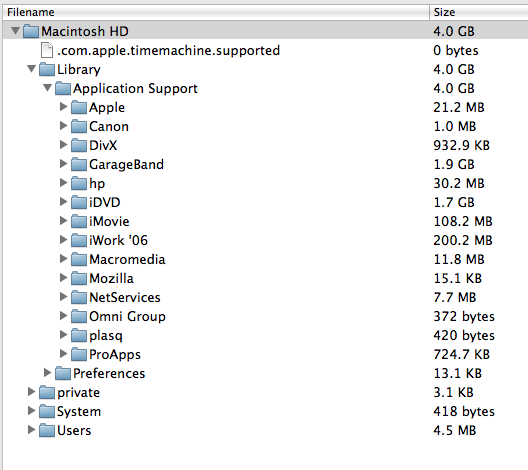Click the System folder icon
The image size is (528, 470).
tap(47, 411)
